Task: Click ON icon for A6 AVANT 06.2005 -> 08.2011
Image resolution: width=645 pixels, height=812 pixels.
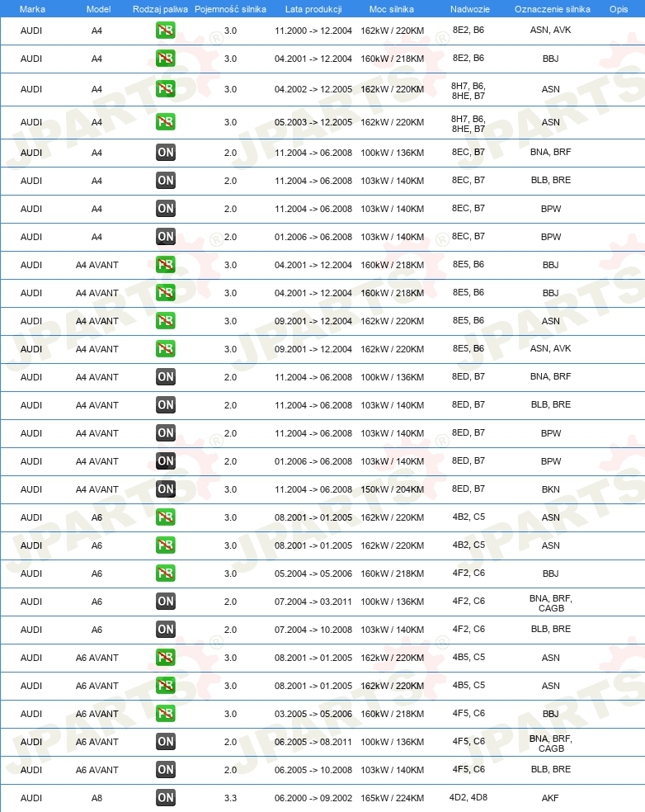Action: [x=166, y=742]
